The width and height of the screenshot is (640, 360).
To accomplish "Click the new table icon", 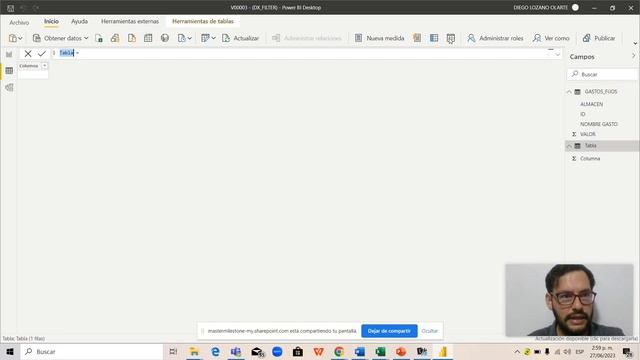I will coord(451,38).
